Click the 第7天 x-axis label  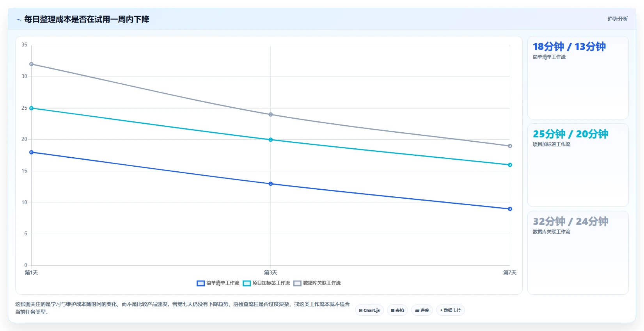pyautogui.click(x=510, y=272)
